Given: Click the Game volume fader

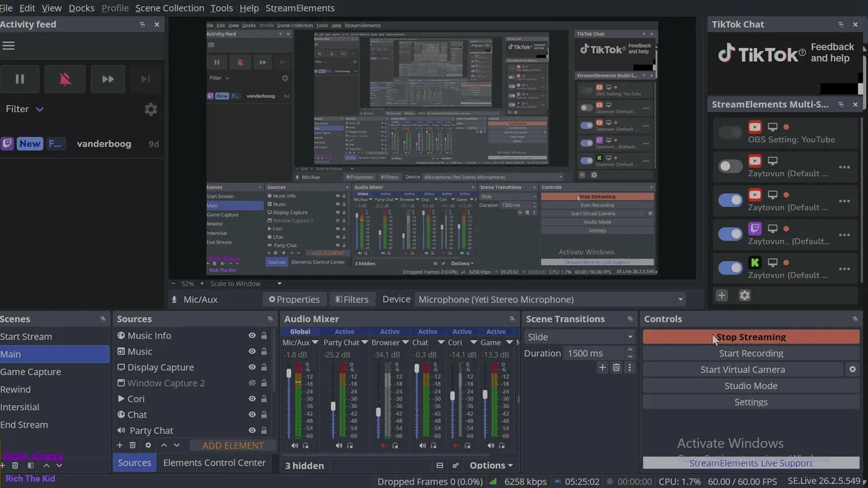Looking at the screenshot, I should [485, 394].
